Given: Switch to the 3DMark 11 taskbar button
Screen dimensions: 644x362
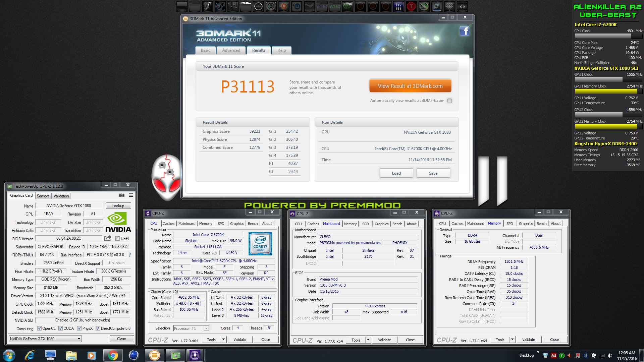Looking at the screenshot, I should [x=154, y=355].
